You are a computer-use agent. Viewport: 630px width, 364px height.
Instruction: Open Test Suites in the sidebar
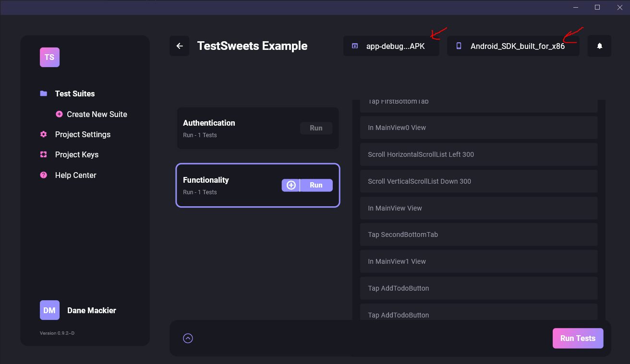point(74,94)
